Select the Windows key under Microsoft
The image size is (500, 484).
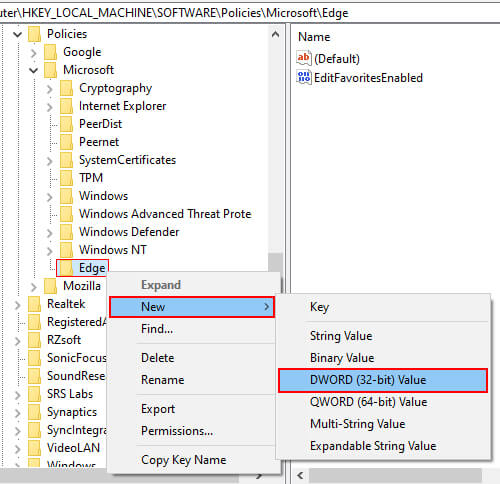pyautogui.click(x=103, y=196)
